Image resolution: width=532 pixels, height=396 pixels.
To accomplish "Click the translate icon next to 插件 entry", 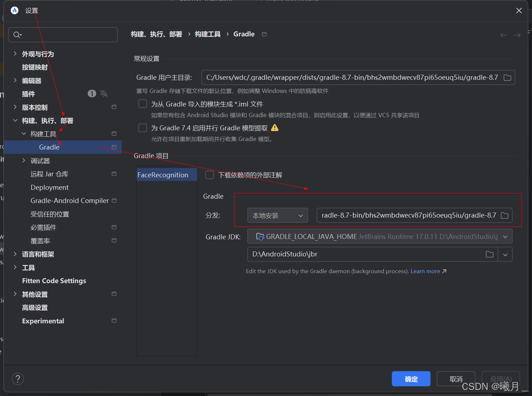I will 104,93.
